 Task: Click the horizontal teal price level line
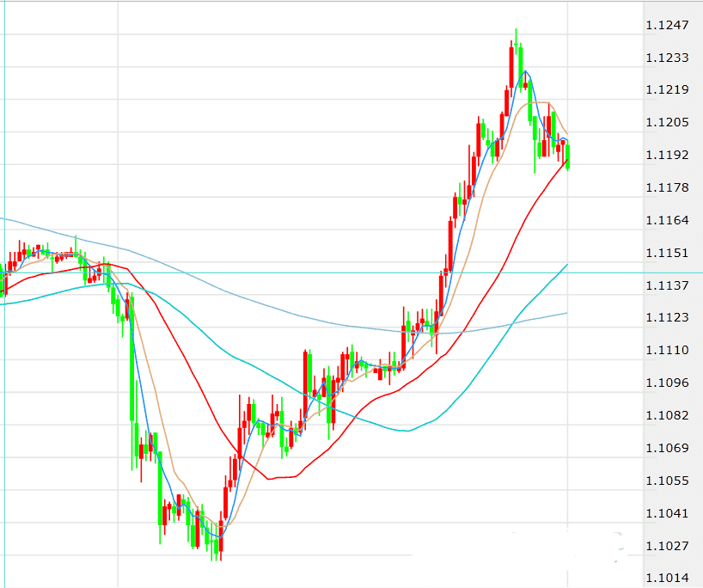coord(344,273)
